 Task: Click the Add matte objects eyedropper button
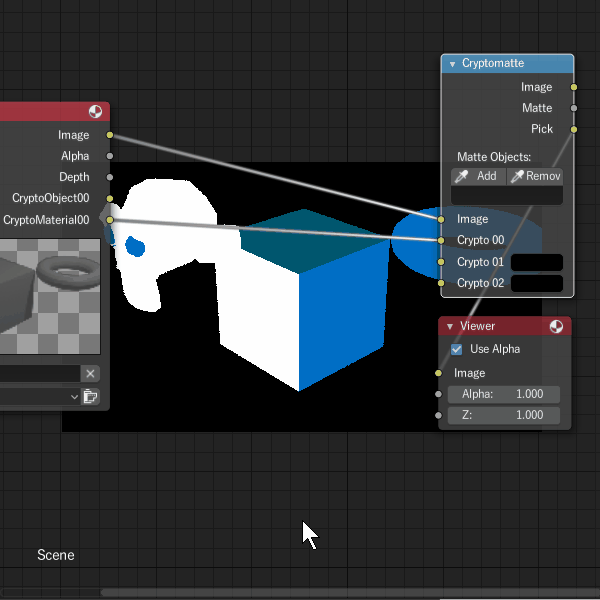tap(478, 176)
